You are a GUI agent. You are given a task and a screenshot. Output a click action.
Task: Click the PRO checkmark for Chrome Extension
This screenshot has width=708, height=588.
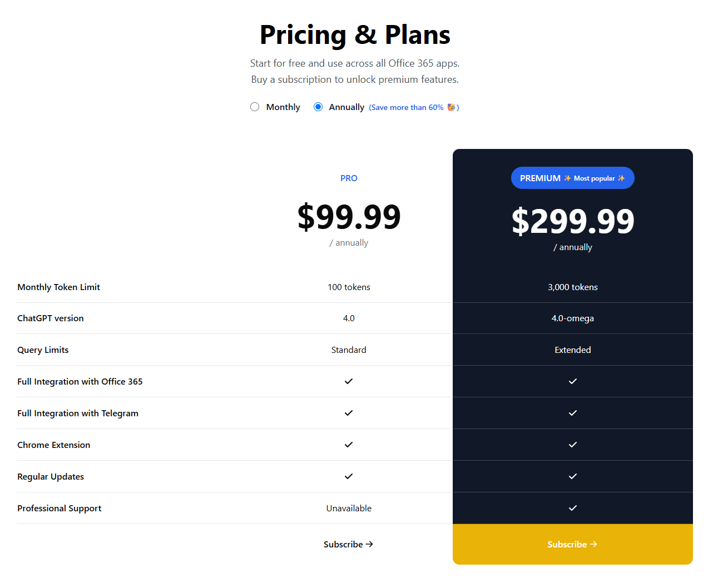349,445
